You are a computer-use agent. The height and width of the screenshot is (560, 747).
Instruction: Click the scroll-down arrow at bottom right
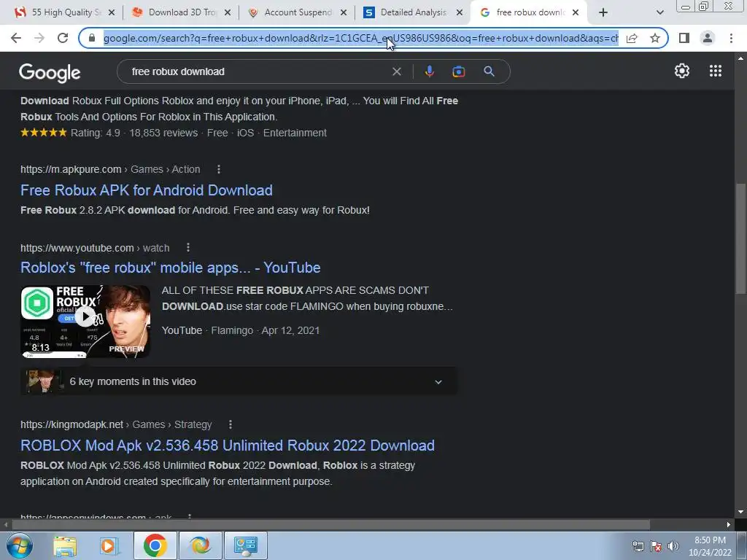point(740,512)
